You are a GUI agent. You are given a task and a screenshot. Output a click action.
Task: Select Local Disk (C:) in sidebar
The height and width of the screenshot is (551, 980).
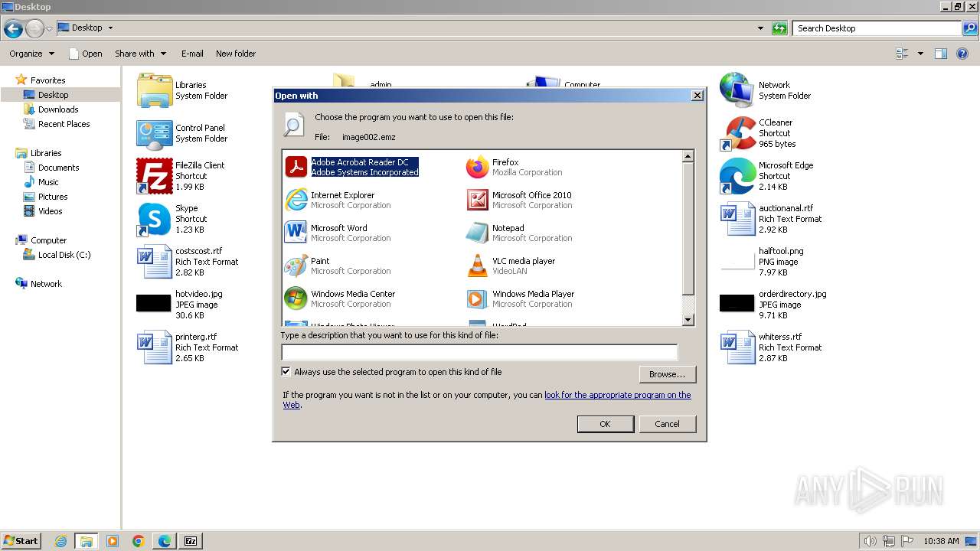(x=64, y=255)
